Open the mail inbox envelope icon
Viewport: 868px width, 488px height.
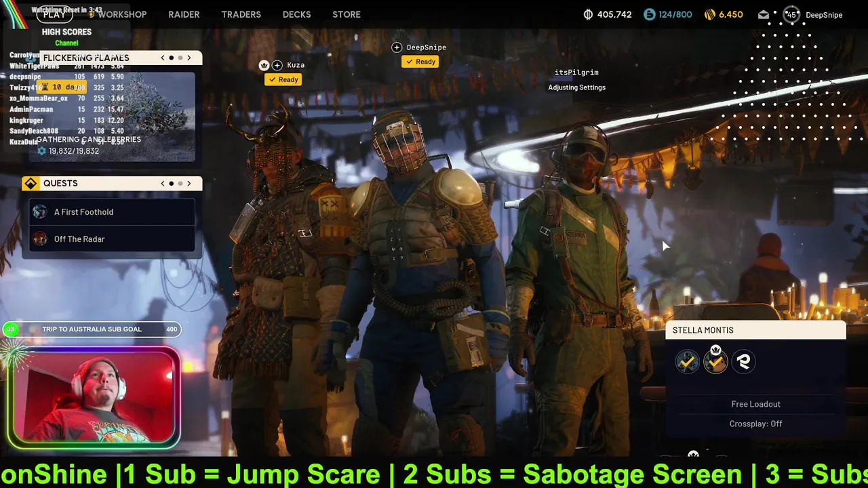click(x=764, y=14)
